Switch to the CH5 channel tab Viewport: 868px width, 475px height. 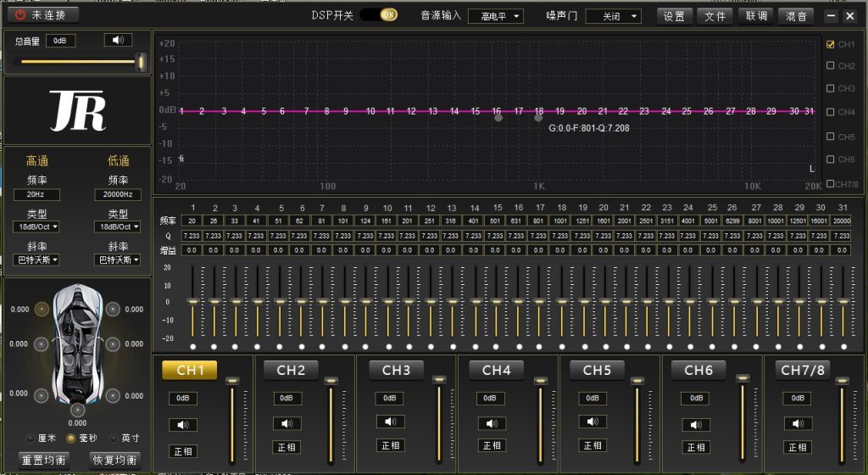click(x=597, y=371)
